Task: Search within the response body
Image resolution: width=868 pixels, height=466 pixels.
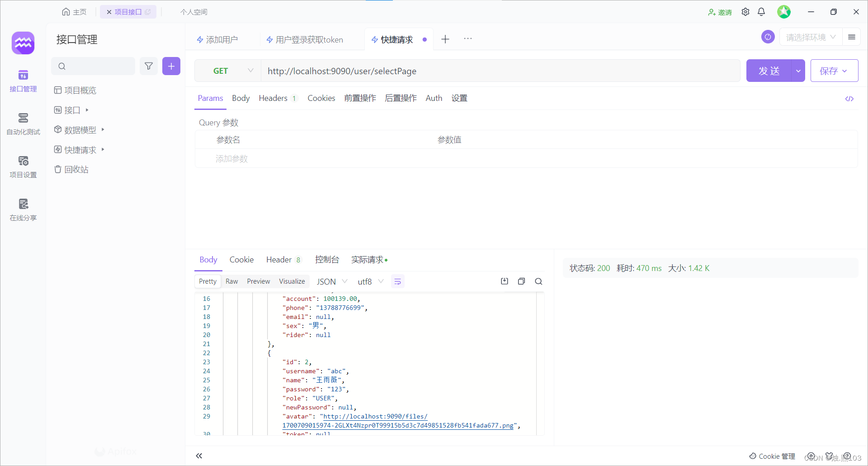Action: [538, 281]
